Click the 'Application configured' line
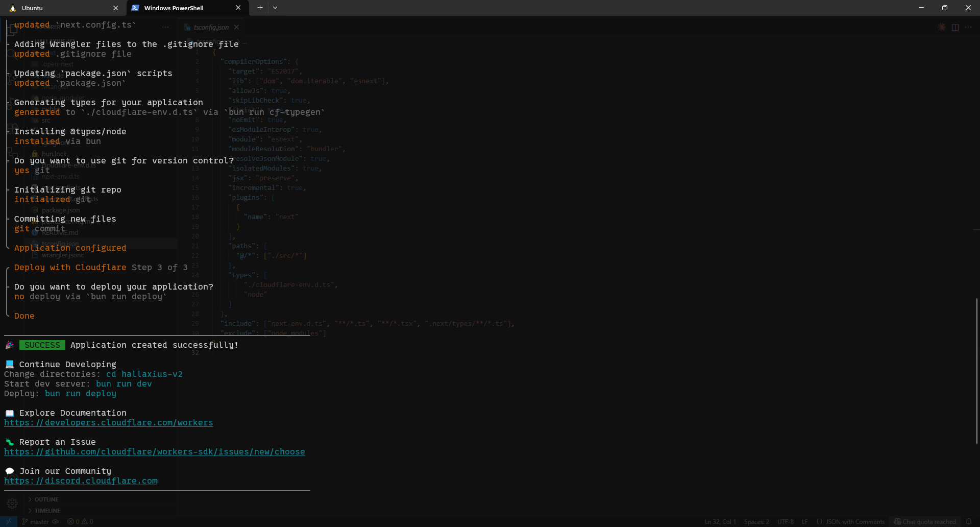Screen dimensions: 980x527 [x=70, y=248]
